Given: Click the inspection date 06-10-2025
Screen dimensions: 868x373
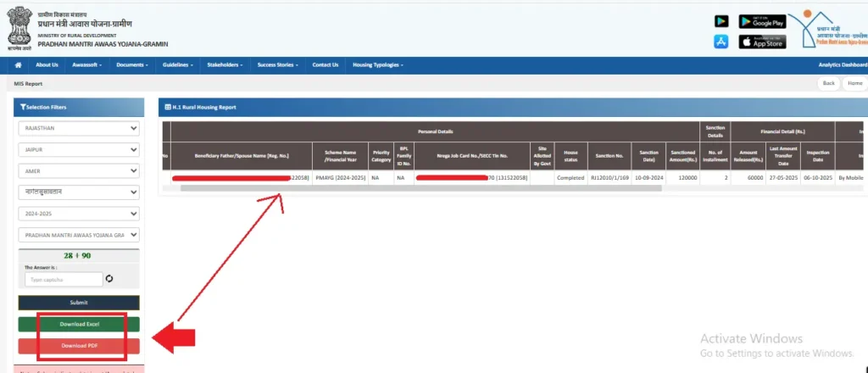Looking at the screenshot, I should 818,178.
